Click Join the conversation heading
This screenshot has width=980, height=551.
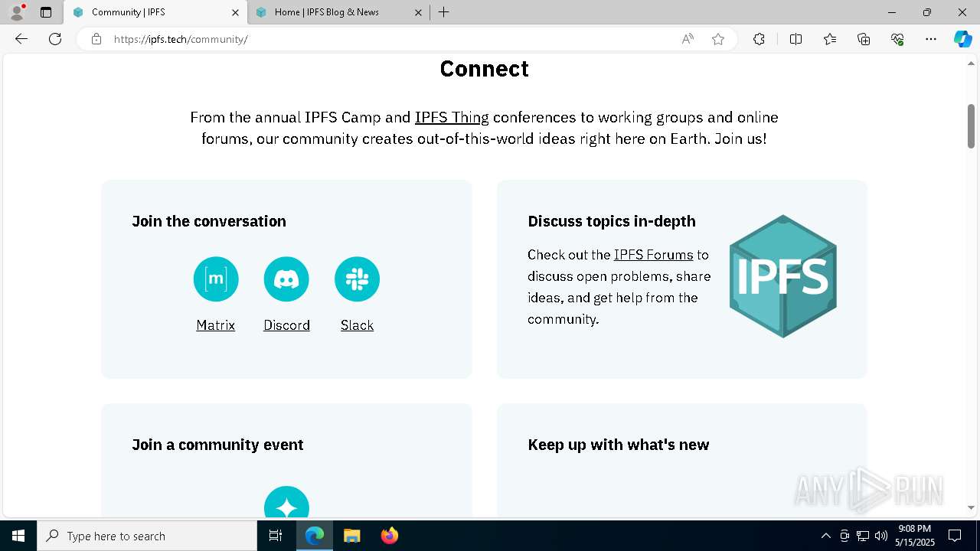point(209,221)
